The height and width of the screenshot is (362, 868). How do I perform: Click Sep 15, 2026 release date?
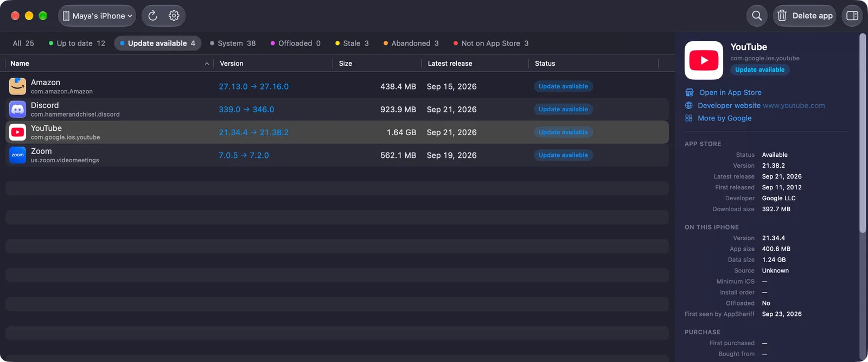tap(452, 86)
